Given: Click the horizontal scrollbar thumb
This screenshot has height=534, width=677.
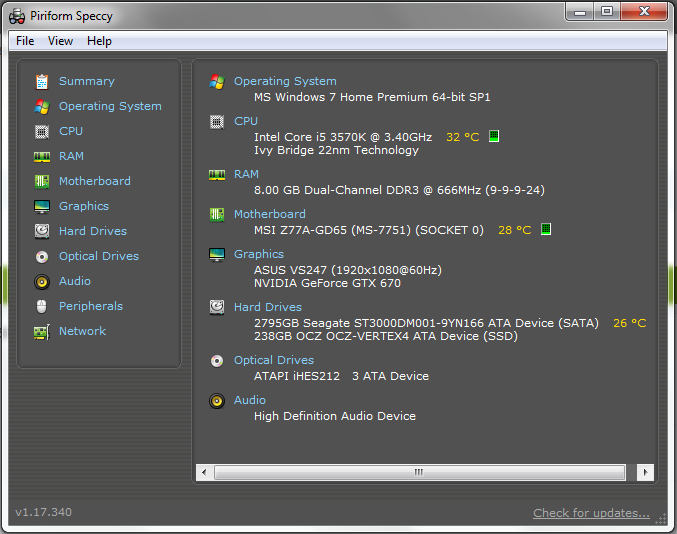Looking at the screenshot, I should click(419, 472).
